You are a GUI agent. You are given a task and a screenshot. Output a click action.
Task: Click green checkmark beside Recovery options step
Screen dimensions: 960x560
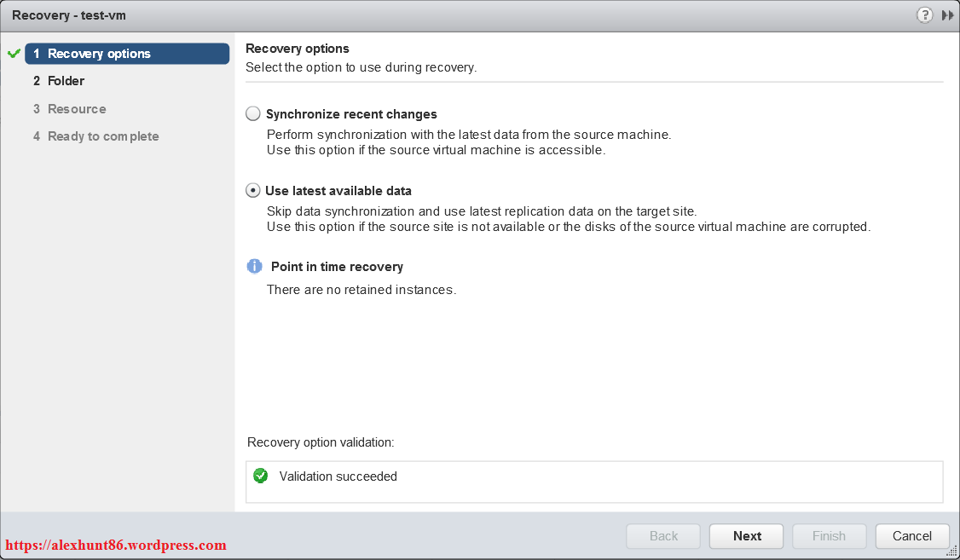click(x=13, y=54)
